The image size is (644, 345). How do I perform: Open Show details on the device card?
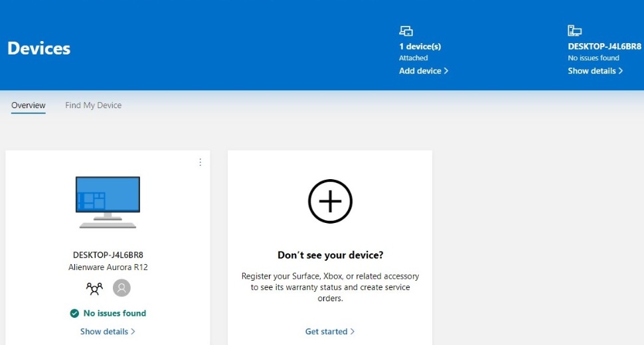pyautogui.click(x=108, y=332)
